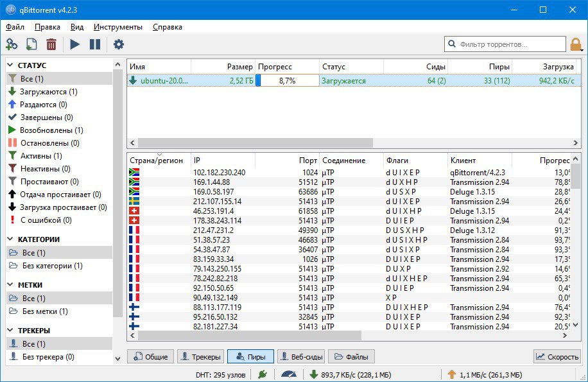Select the Остановлены (0) filter
Viewport: 588px width, 382px height.
click(59, 143)
